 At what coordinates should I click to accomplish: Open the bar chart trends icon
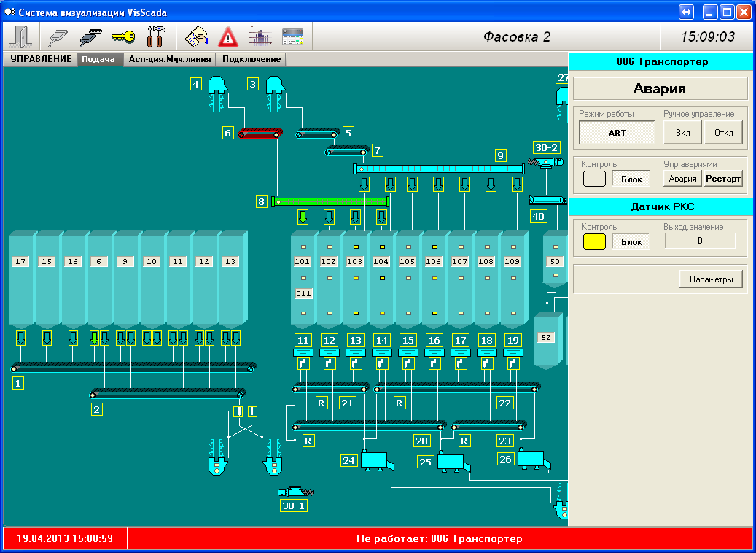[260, 36]
